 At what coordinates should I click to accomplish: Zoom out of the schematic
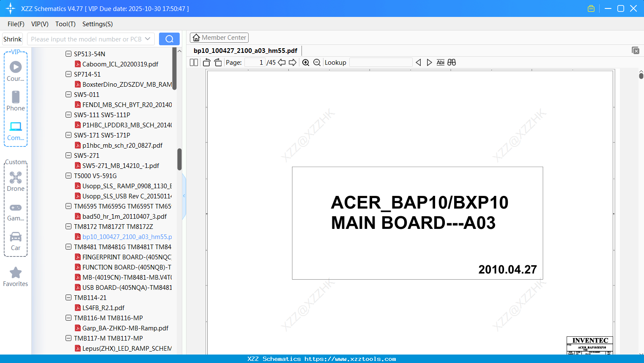point(317,62)
